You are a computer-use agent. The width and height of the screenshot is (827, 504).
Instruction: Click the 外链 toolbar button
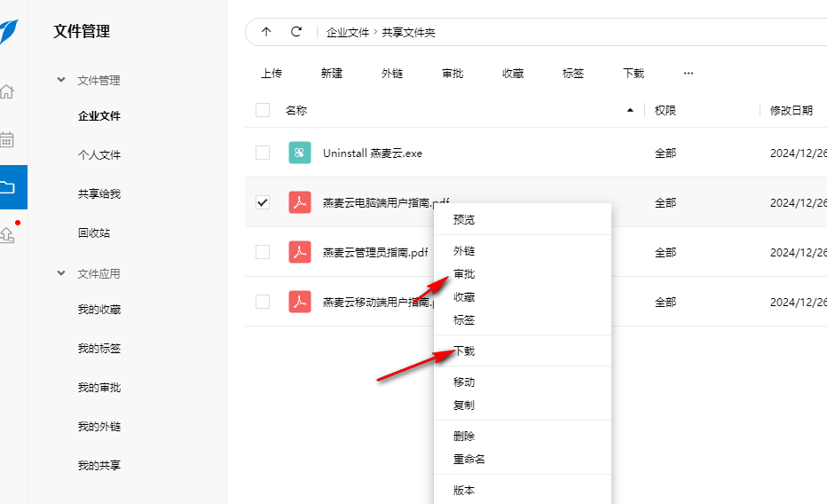pos(392,74)
